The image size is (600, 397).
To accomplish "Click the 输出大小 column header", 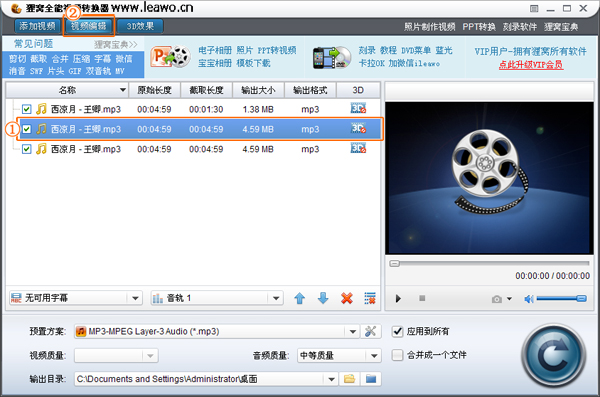I will coord(258,90).
